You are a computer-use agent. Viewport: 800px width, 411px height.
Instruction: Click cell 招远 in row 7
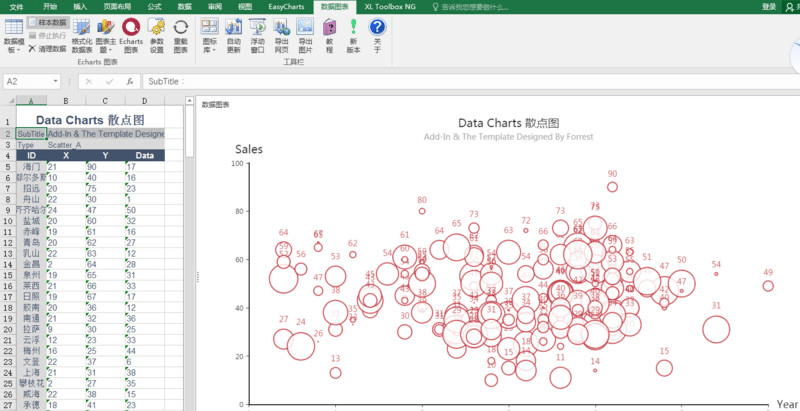coord(31,189)
